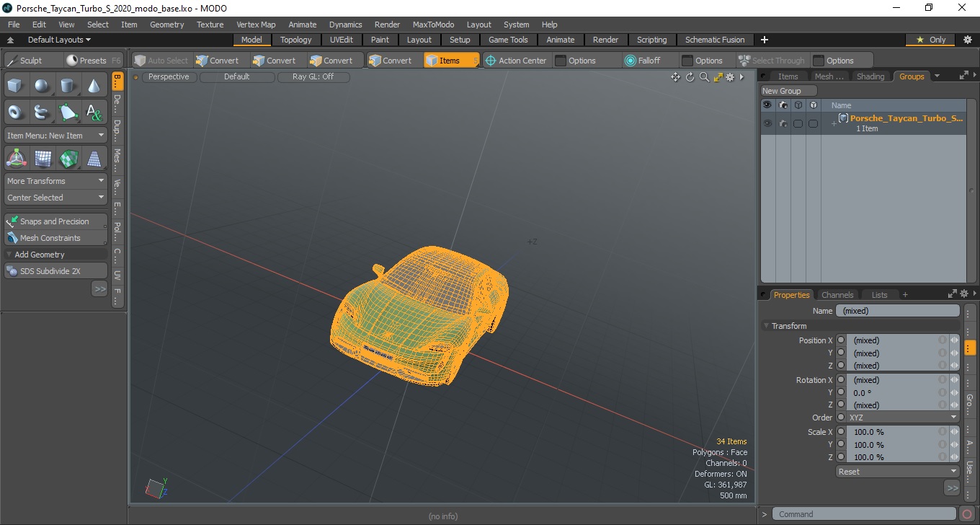Click the viewport pan icon
Screen dimensions: 980x525
[675, 77]
